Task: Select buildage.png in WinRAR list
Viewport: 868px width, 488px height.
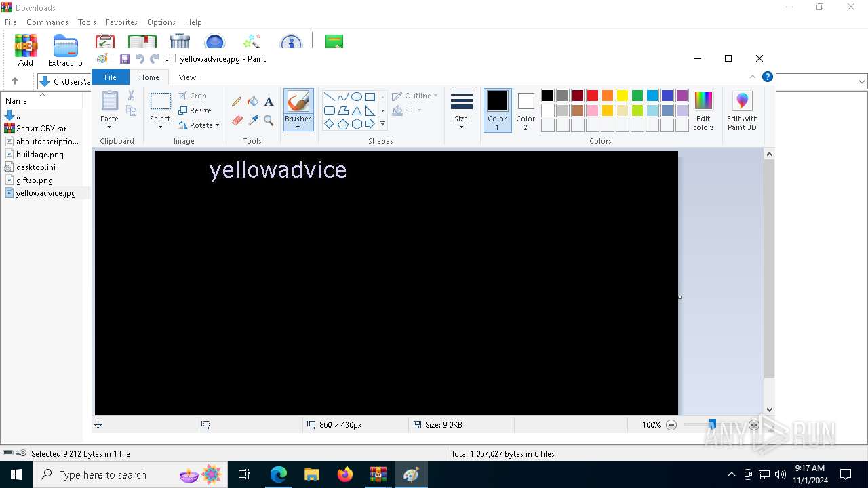Action: pyautogui.click(x=40, y=155)
